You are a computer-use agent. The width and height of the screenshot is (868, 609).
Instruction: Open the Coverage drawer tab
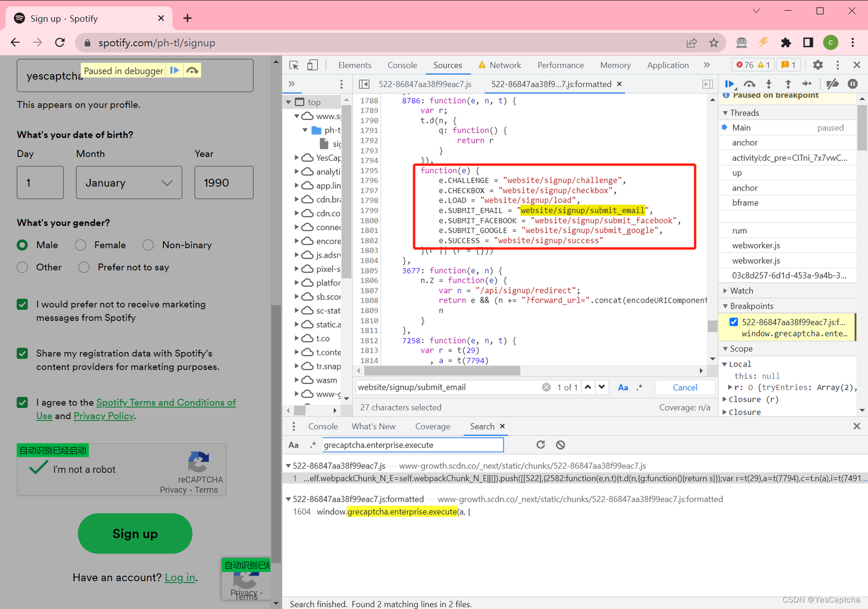tap(433, 426)
